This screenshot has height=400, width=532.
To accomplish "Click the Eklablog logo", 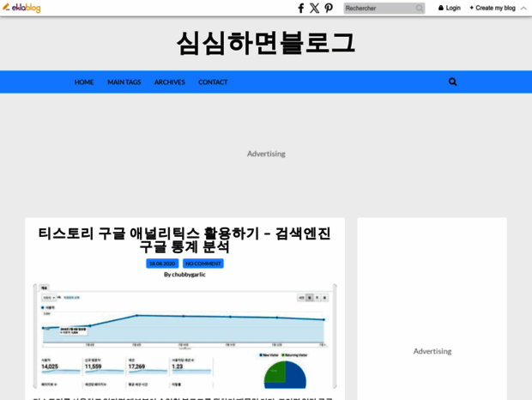I will (21, 8).
